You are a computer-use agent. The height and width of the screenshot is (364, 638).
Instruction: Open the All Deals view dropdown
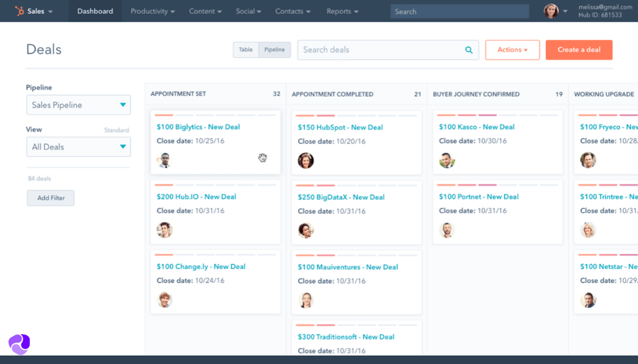[78, 147]
